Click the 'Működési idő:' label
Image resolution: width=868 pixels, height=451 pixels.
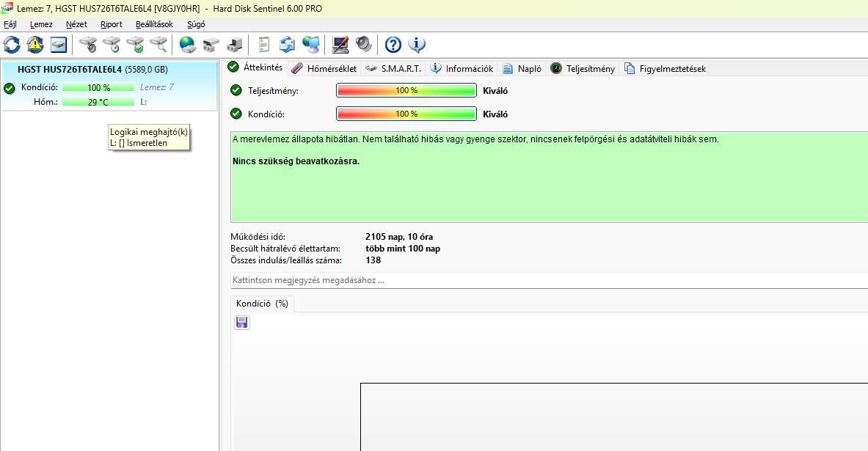(258, 237)
